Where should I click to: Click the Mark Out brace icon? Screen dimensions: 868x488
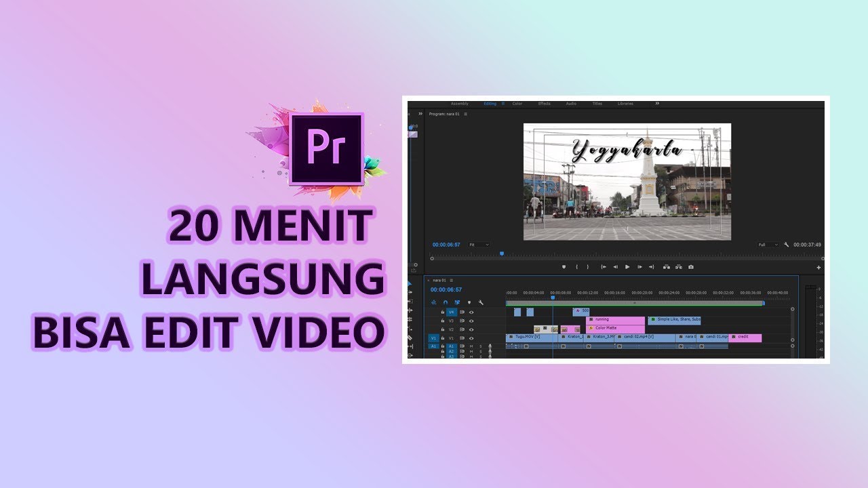coord(587,267)
